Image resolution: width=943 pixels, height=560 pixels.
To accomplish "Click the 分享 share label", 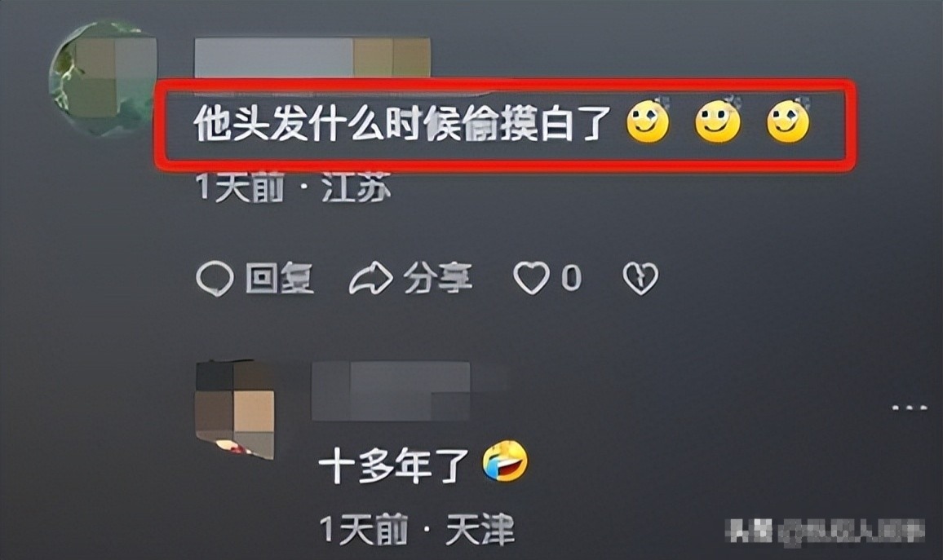I will pyautogui.click(x=438, y=278).
